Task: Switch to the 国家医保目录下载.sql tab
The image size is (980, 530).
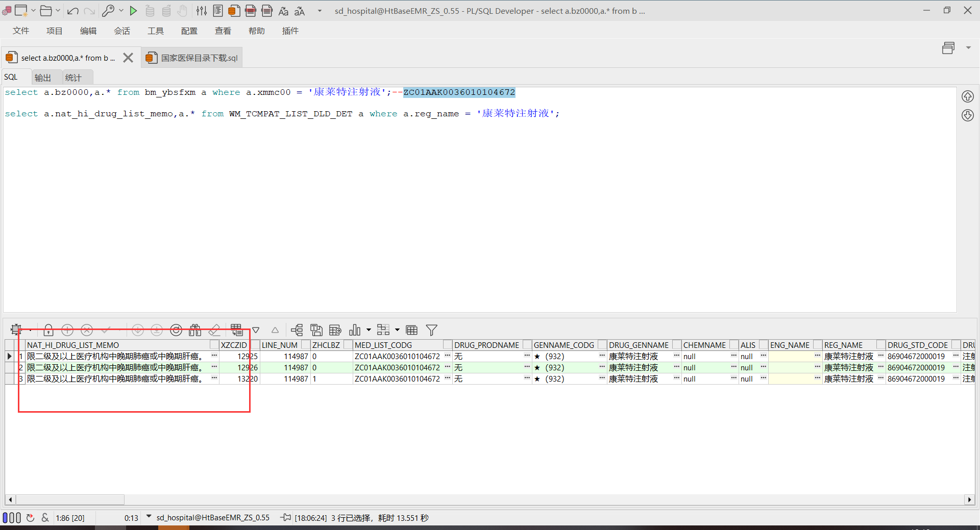Action: point(192,58)
